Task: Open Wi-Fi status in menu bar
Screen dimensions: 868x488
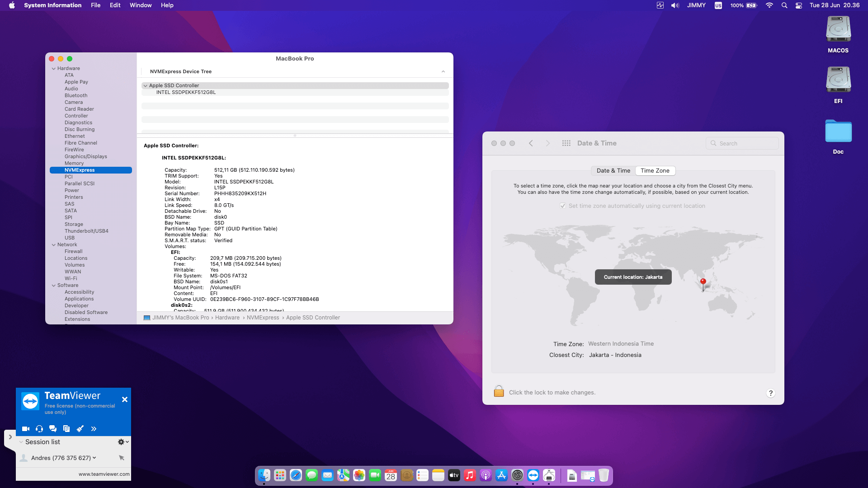Action: (x=769, y=5)
